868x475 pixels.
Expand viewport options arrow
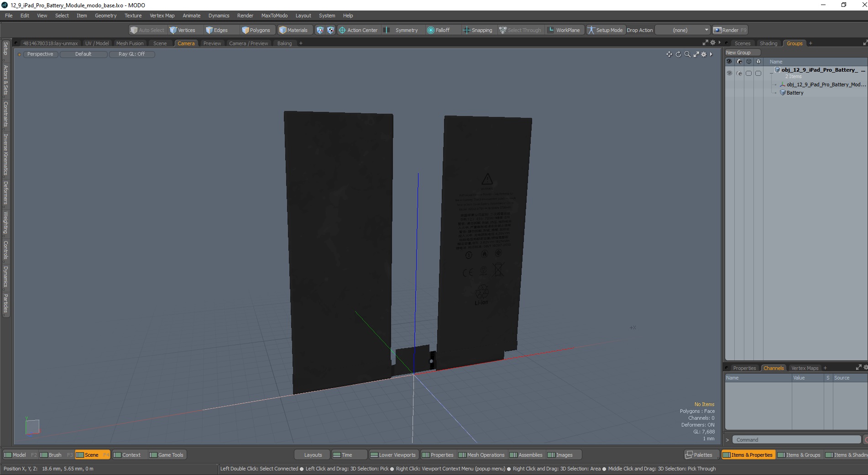tap(711, 54)
